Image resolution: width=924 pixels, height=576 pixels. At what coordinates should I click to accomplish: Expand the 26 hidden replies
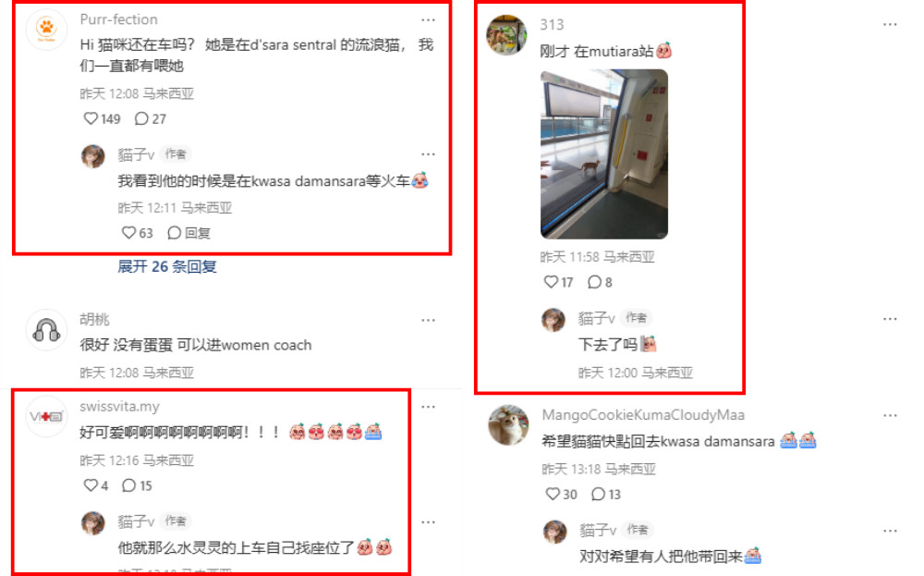(166, 266)
